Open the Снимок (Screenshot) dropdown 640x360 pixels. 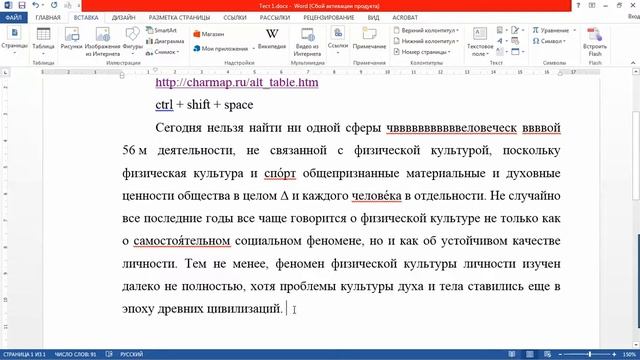coord(163,52)
